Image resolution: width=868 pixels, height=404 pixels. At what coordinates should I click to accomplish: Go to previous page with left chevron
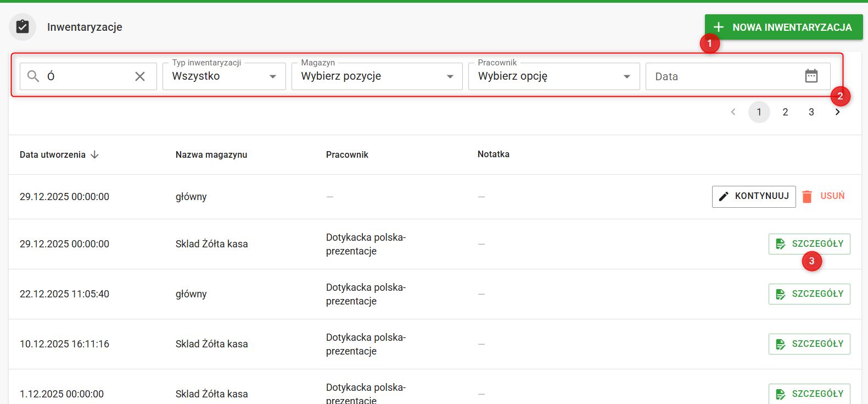pos(733,112)
